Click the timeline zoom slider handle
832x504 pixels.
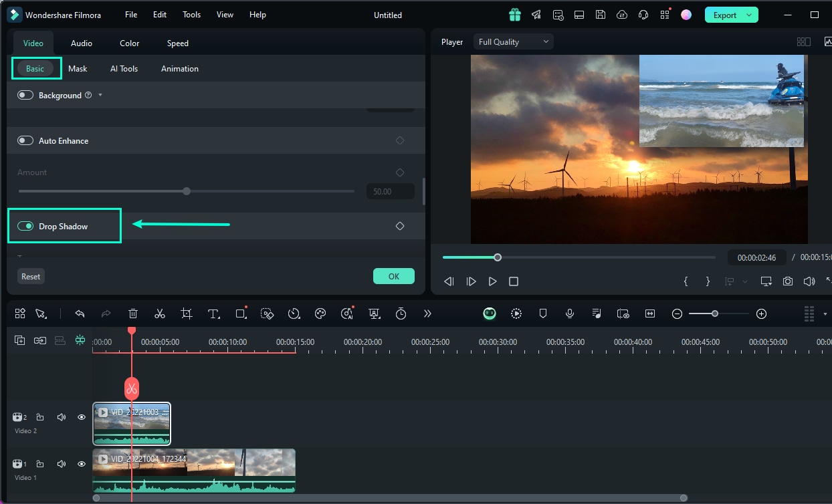[x=715, y=313]
